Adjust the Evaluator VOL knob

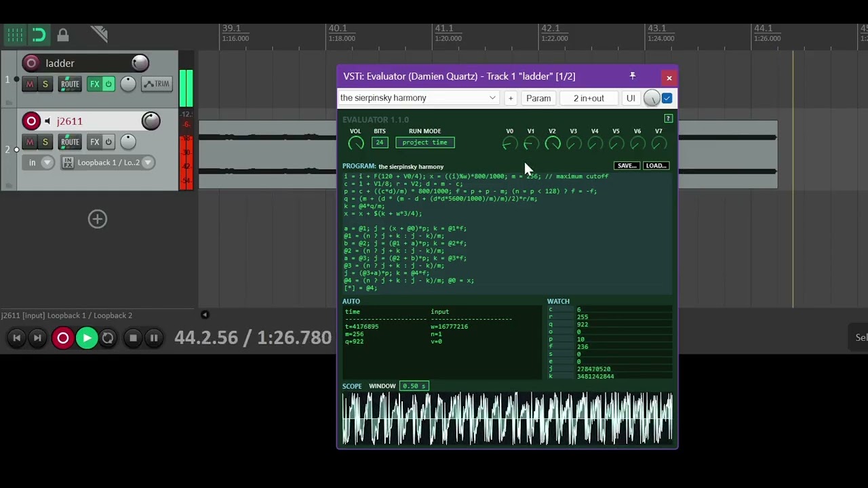point(356,143)
